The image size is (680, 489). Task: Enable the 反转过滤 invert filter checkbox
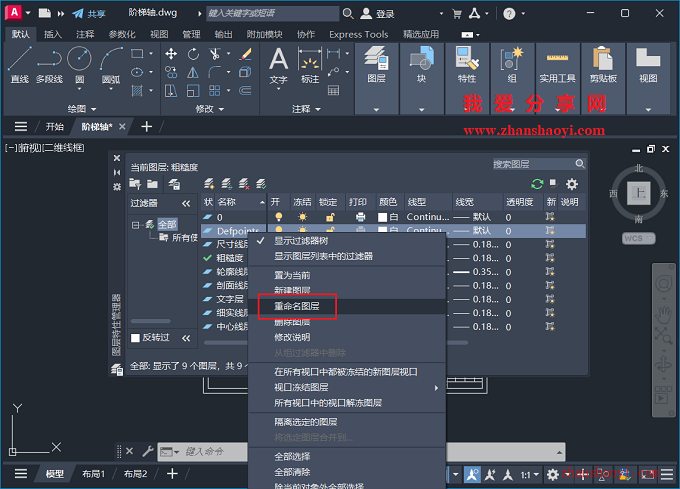pos(135,338)
